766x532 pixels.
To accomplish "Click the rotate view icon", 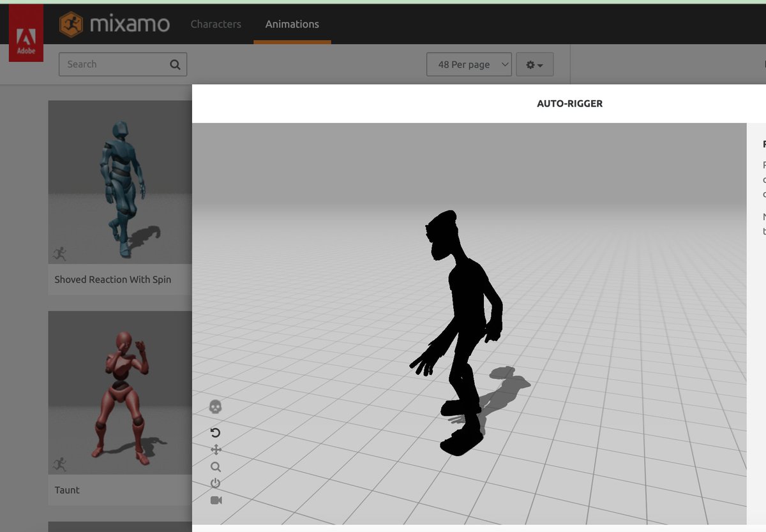I will pyautogui.click(x=216, y=433).
